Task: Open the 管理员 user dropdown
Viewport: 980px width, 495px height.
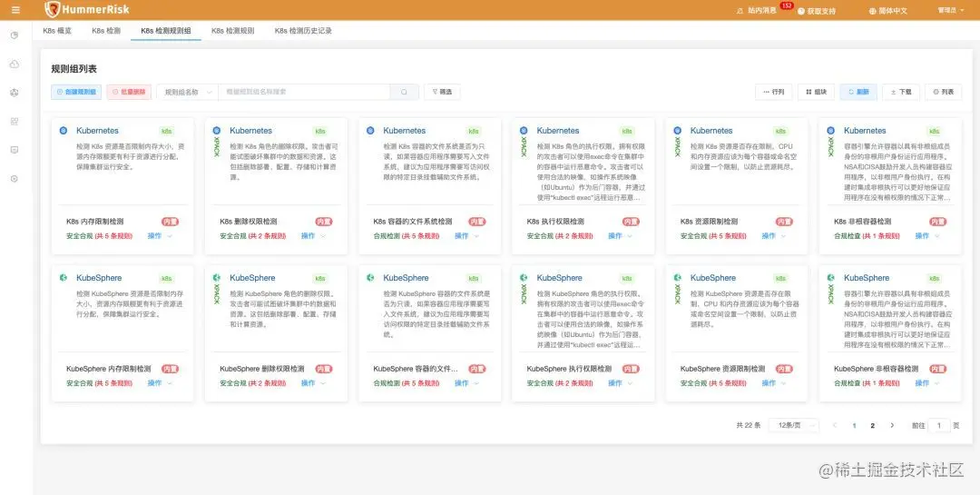Action: [x=949, y=11]
